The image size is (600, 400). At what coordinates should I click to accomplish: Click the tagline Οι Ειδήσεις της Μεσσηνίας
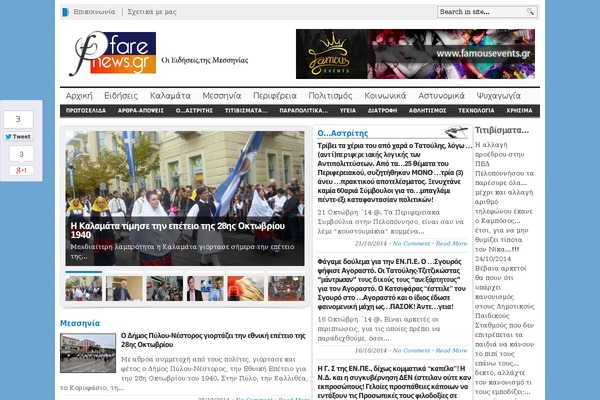click(x=205, y=60)
